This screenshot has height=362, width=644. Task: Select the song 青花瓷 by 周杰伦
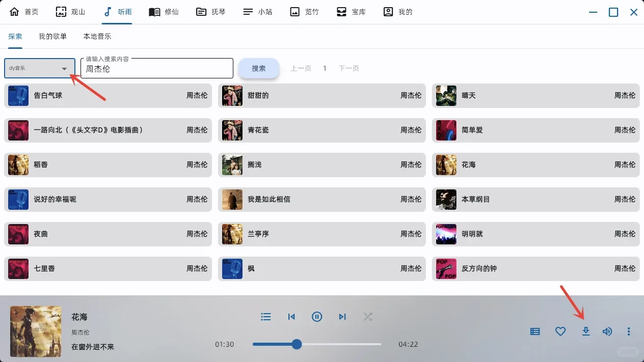pos(321,130)
